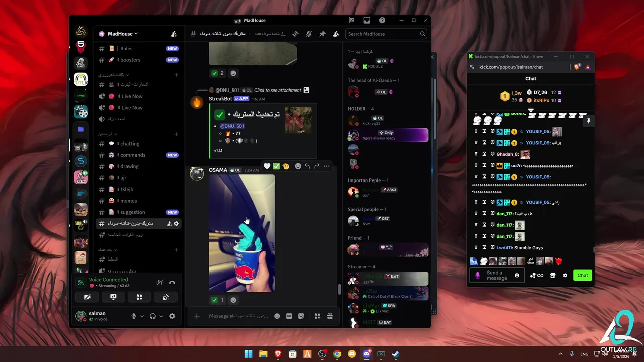Viewport: 644px width, 362px height.
Task: Click the @DNU_501 mention in embed
Action: pyautogui.click(x=232, y=126)
